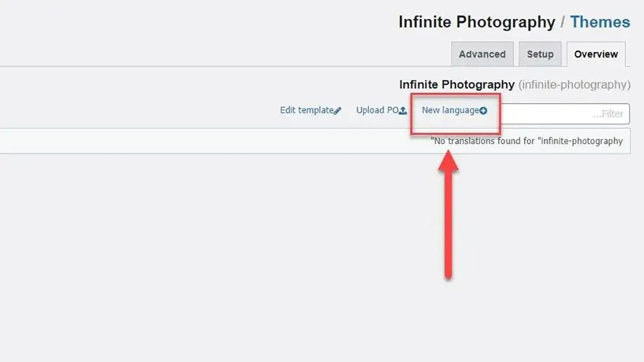Screen dimensions: 644x362
Task: Switch to the Setup tab
Action: click(x=540, y=54)
